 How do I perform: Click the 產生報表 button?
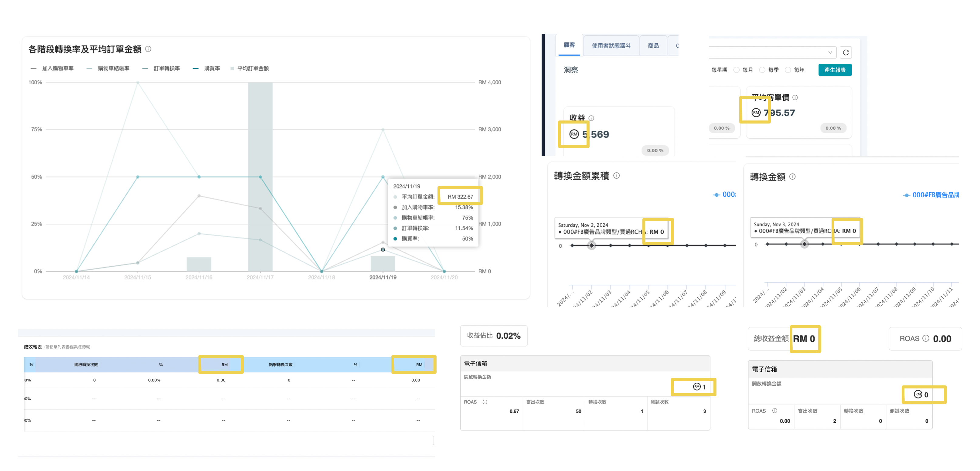[x=835, y=69]
